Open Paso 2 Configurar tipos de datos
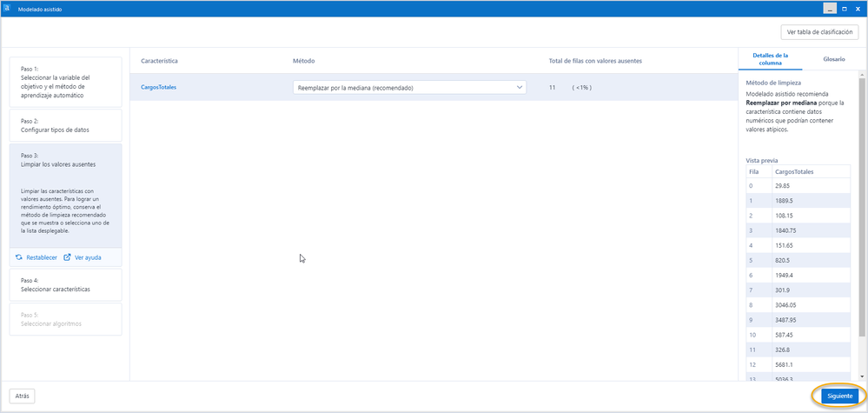The height and width of the screenshot is (413, 868). (65, 125)
